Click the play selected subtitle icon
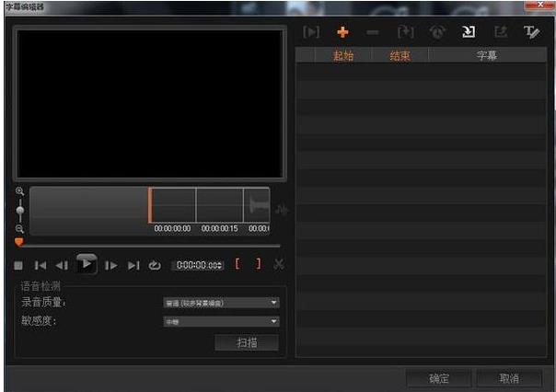 (311, 32)
